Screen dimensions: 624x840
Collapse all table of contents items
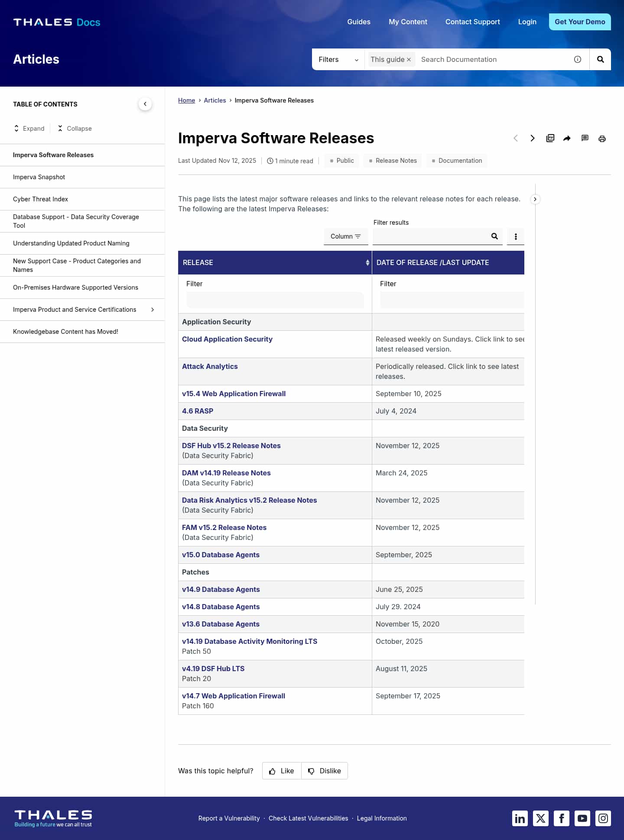[75, 129]
